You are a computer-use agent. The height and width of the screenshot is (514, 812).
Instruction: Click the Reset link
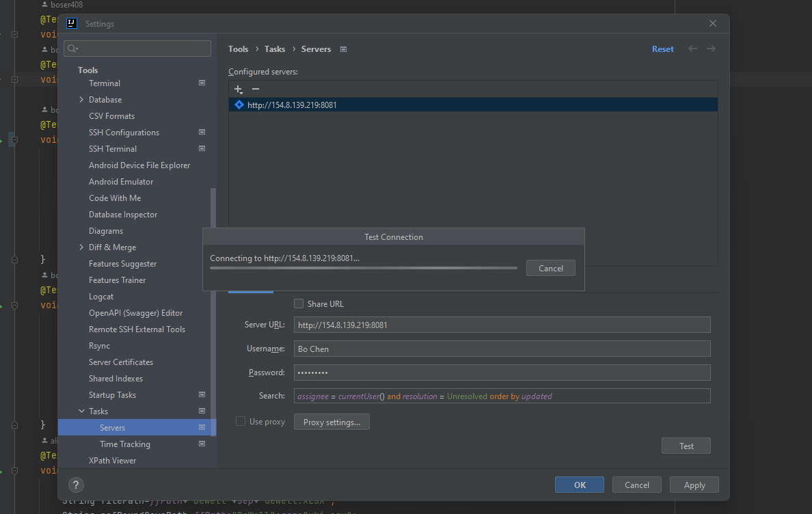tap(663, 49)
